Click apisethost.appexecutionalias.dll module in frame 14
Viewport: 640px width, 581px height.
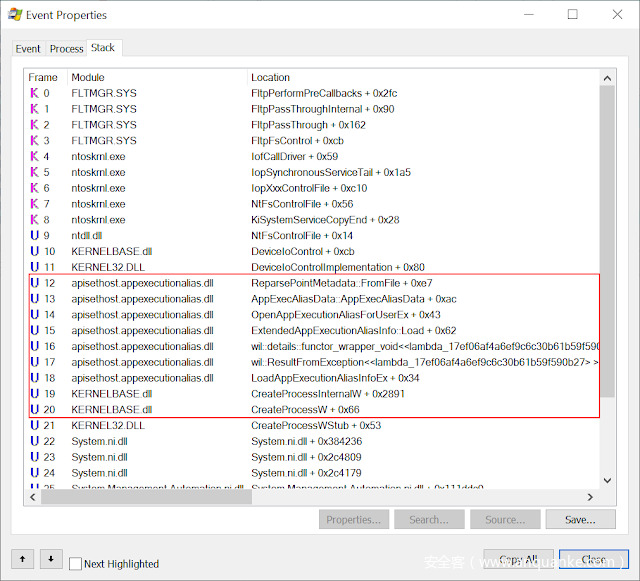coord(142,315)
